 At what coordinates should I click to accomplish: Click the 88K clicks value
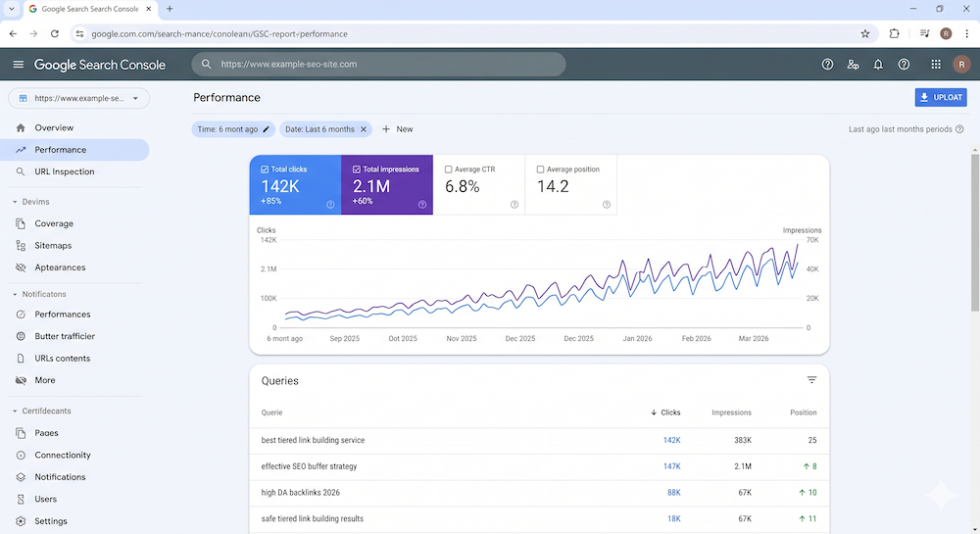pyautogui.click(x=674, y=493)
